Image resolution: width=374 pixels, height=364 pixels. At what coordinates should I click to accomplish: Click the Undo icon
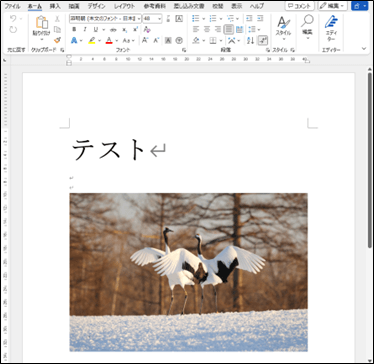pos(13,19)
